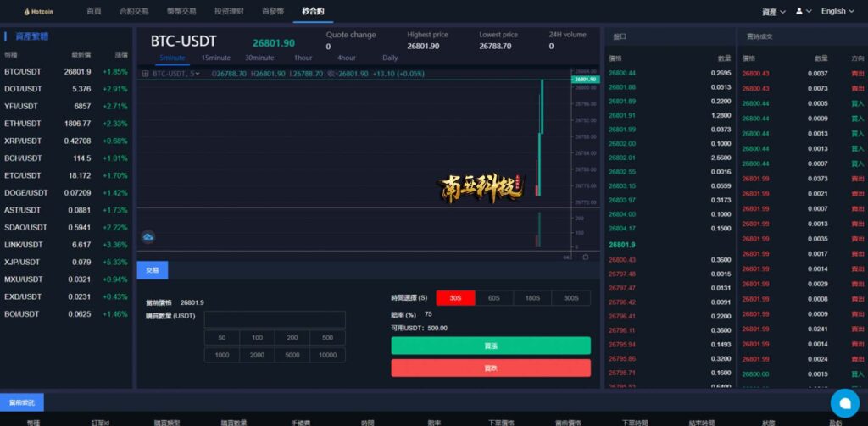Click the BTC-USDT pair title
Image resolution: width=868 pixels, height=426 pixels.
pos(183,41)
